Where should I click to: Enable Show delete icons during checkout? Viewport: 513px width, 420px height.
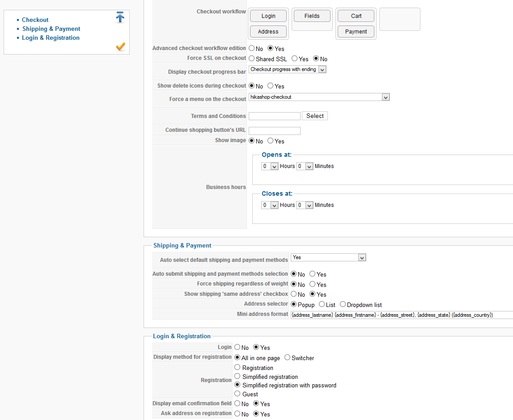[x=271, y=86]
